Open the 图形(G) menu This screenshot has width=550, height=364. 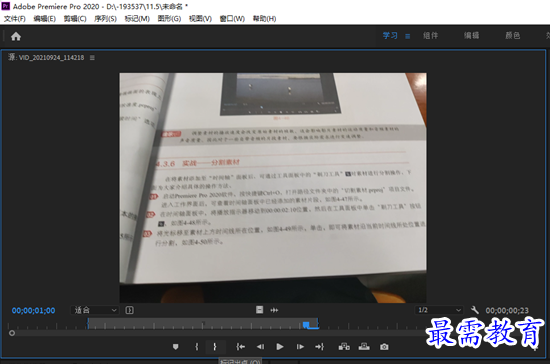point(169,19)
